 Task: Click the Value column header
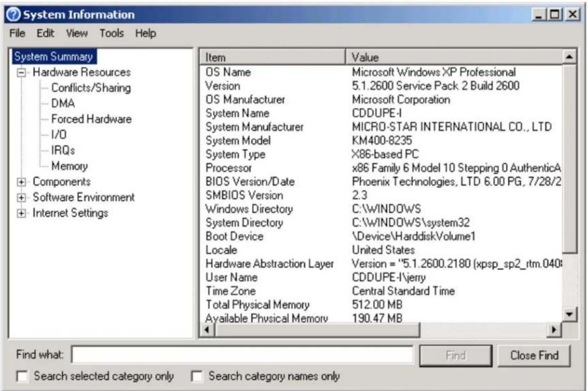coord(454,57)
